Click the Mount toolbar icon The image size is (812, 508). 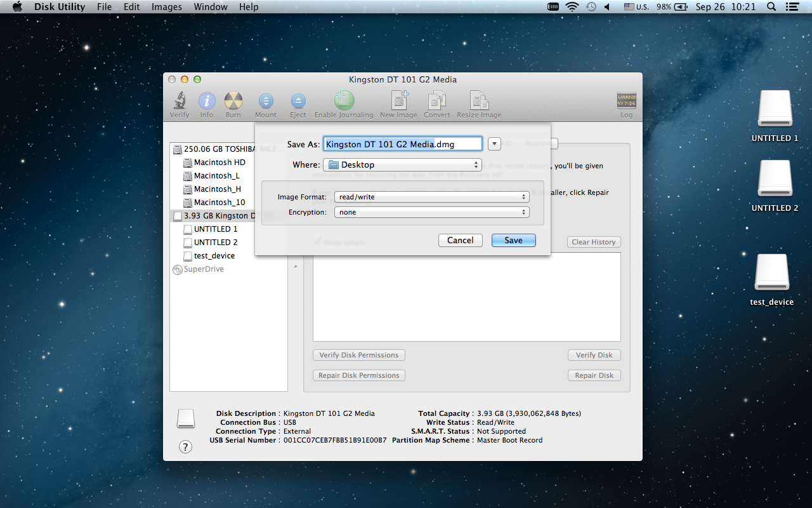pos(266,101)
